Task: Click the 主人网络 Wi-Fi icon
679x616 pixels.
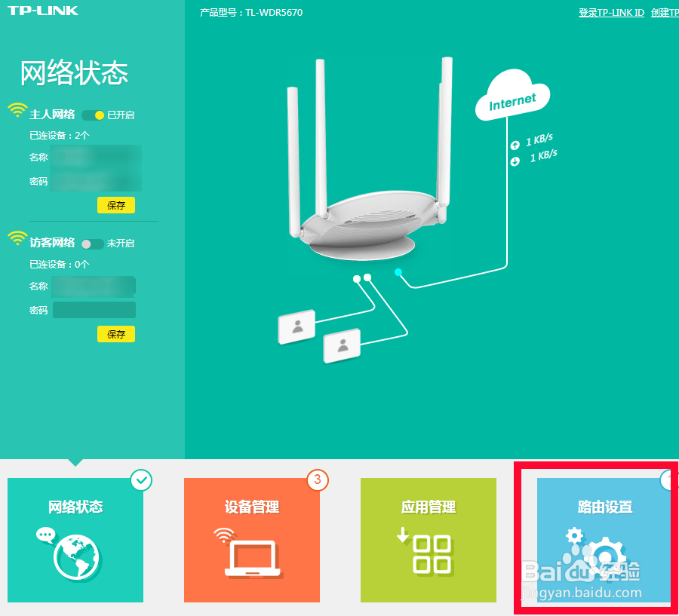Action: (x=17, y=110)
